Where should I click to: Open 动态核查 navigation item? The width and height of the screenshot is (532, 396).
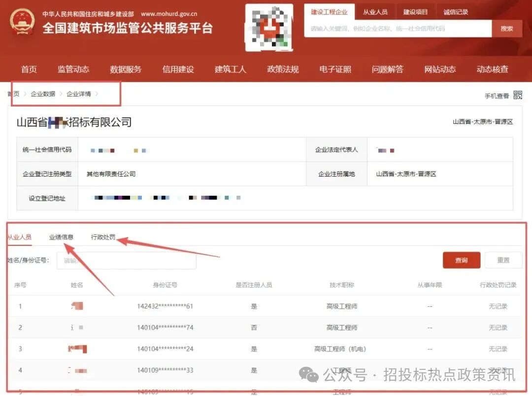492,69
